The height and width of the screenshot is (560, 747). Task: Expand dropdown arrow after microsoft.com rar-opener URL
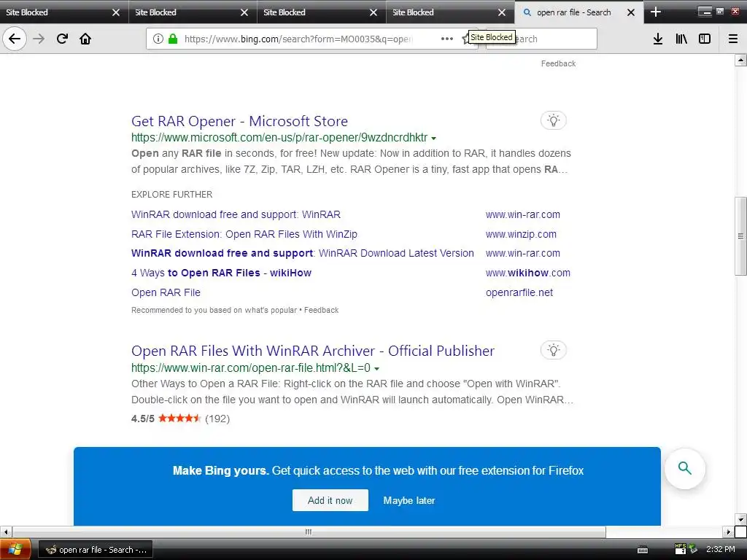pyautogui.click(x=433, y=139)
